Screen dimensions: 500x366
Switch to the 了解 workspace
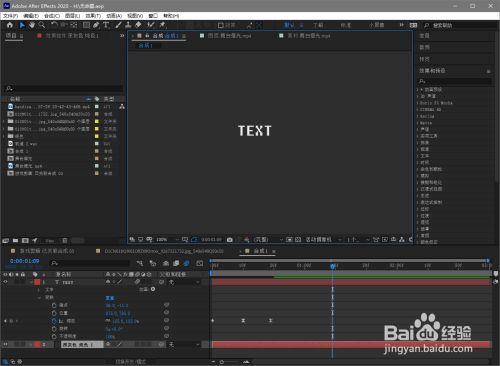click(x=318, y=25)
